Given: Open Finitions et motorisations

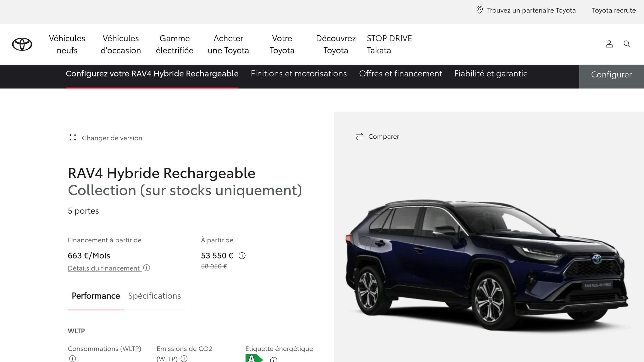Looking at the screenshot, I should point(298,74).
